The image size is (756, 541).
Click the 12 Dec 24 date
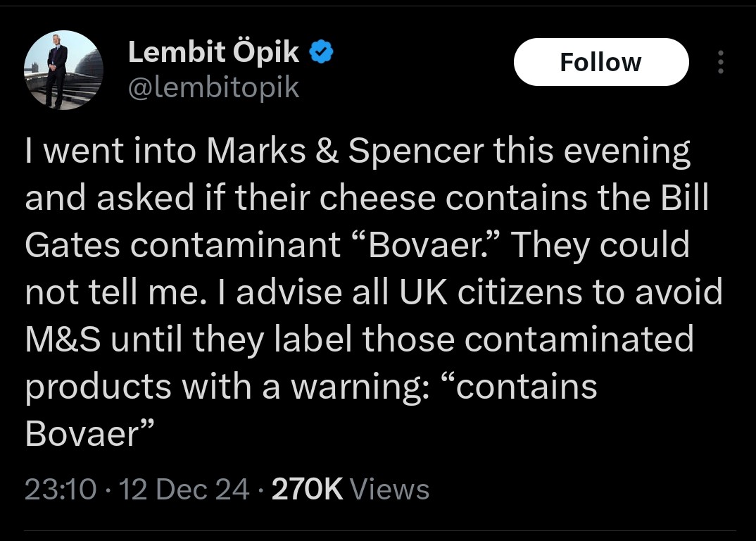[x=183, y=489]
